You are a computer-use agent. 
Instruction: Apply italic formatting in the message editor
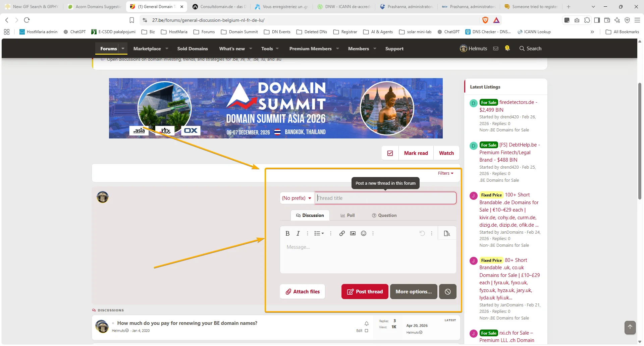click(298, 233)
